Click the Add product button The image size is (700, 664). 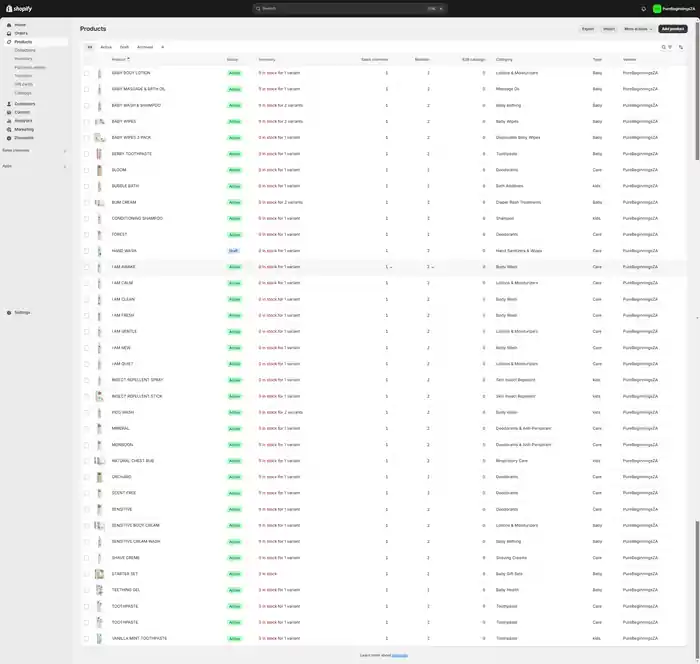click(x=673, y=29)
